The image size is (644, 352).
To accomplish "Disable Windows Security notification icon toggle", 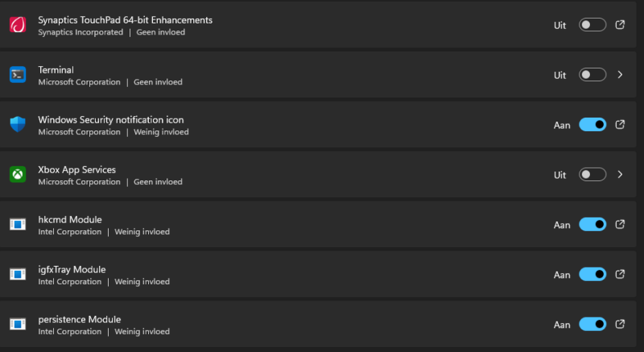I will pos(592,125).
